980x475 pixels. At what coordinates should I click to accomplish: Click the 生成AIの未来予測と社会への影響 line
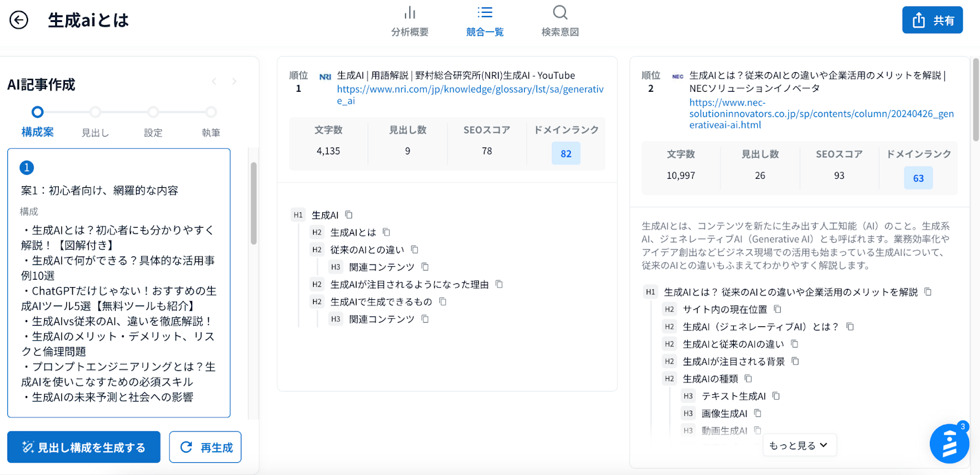point(108,397)
